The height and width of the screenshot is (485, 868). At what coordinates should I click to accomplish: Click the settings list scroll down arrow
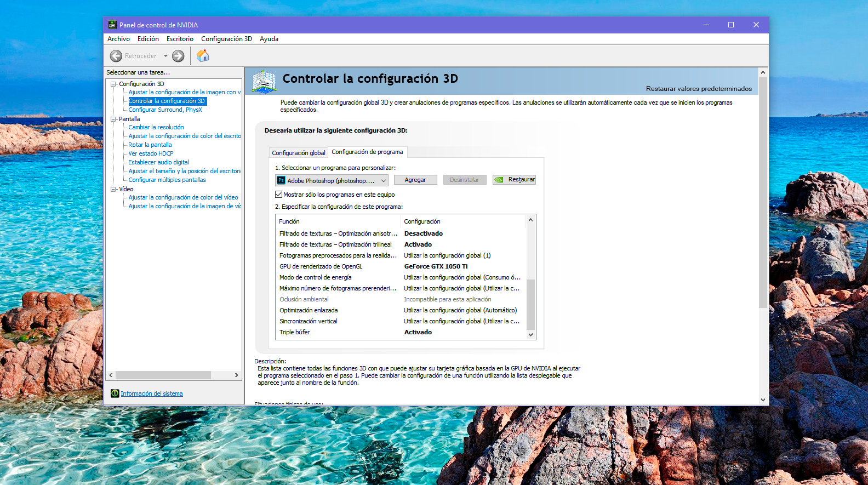pyautogui.click(x=530, y=334)
